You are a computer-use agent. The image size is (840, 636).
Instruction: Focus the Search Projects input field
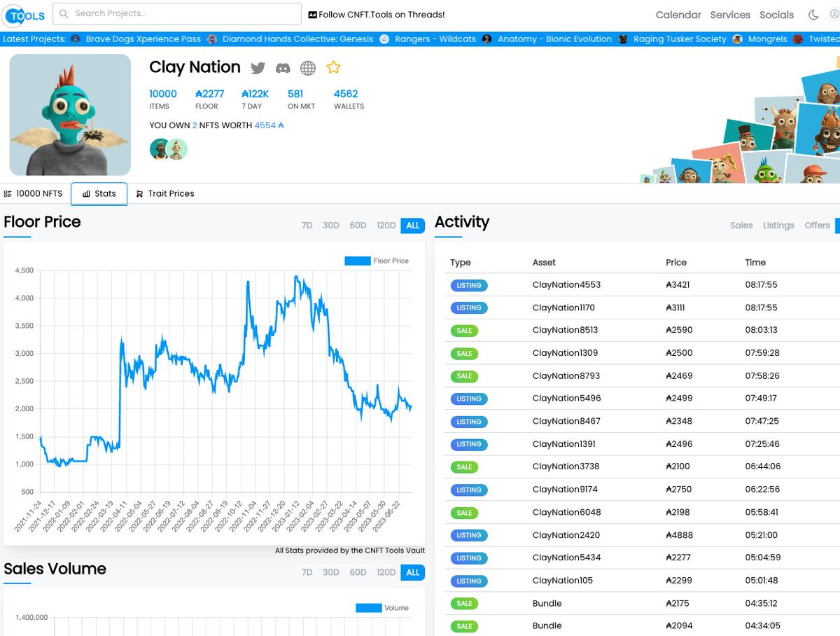(x=177, y=14)
